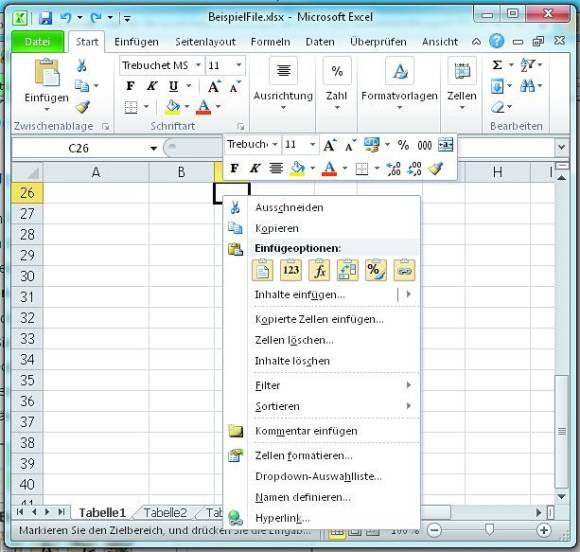Click the vertical scrollbar down arrow
Viewport: 580px width, 552px height.
tap(562, 497)
